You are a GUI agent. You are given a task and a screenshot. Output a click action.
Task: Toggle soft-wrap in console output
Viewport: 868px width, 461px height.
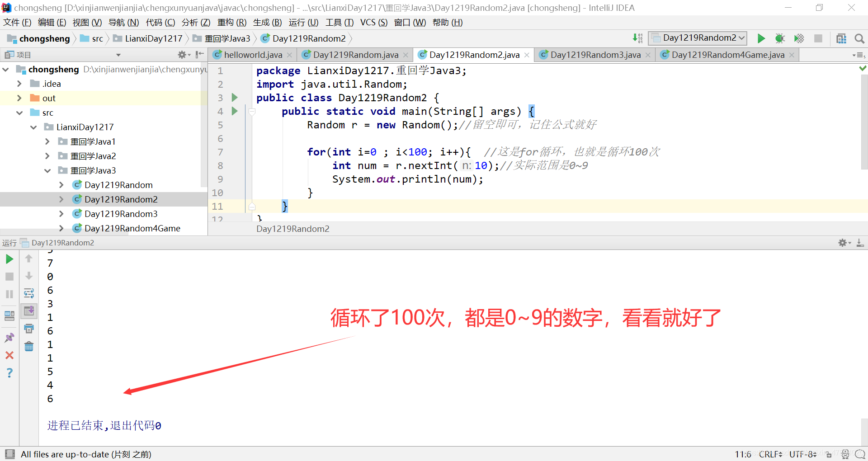29,293
